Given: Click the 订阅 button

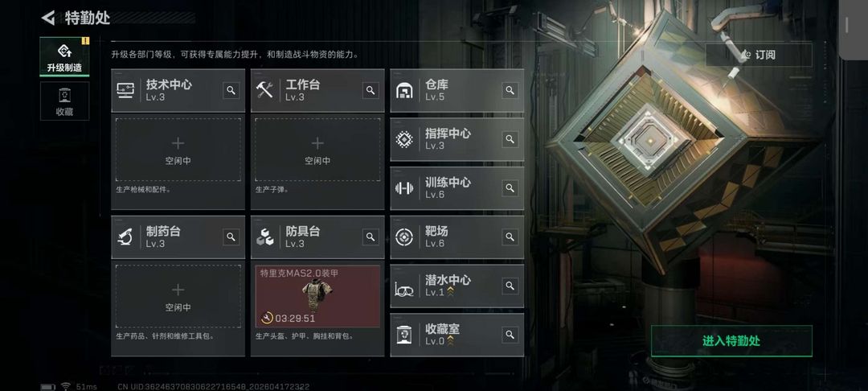Looking at the screenshot, I should pos(759,55).
